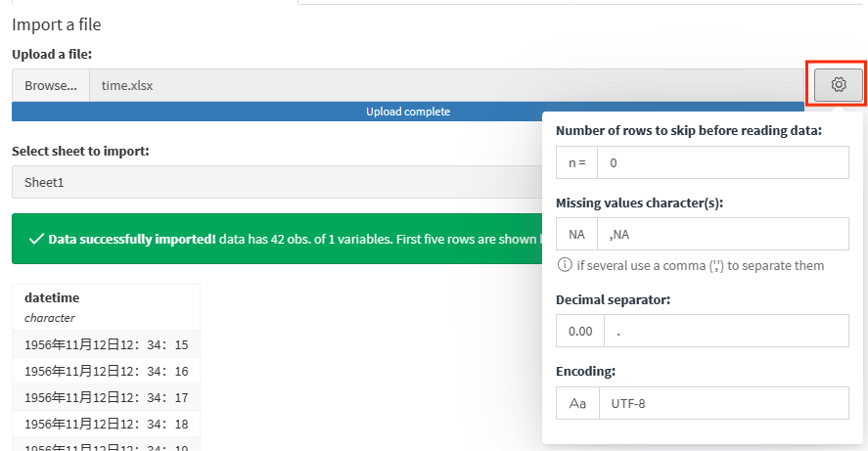Click the decimal separator input box
The height and width of the screenshot is (451, 868).
[x=726, y=331]
